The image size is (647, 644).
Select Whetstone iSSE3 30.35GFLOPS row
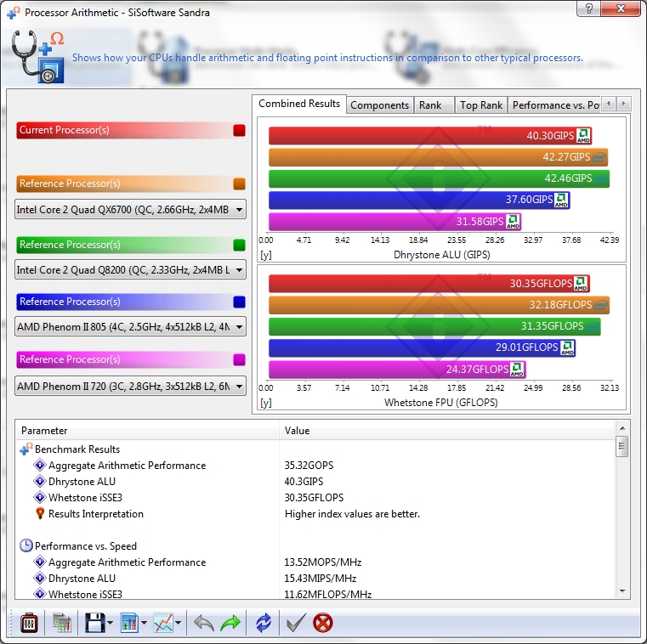tap(315, 497)
